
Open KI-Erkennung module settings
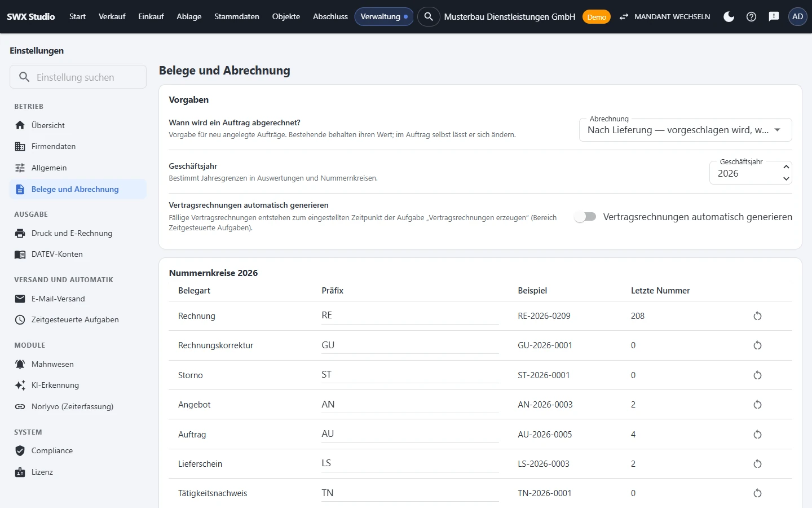[x=78, y=386]
